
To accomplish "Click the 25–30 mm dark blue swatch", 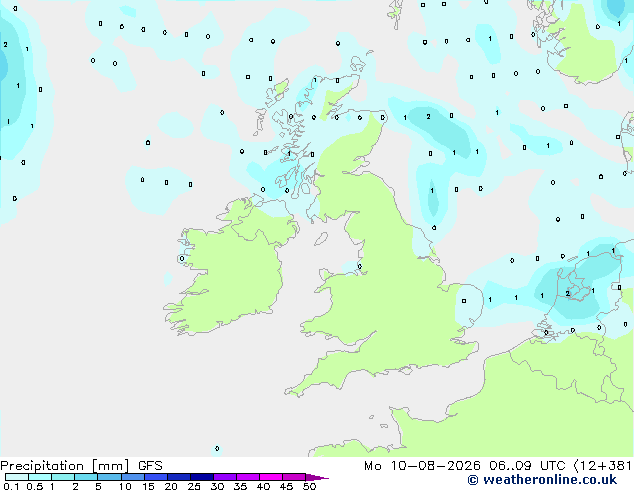I will [202, 477].
